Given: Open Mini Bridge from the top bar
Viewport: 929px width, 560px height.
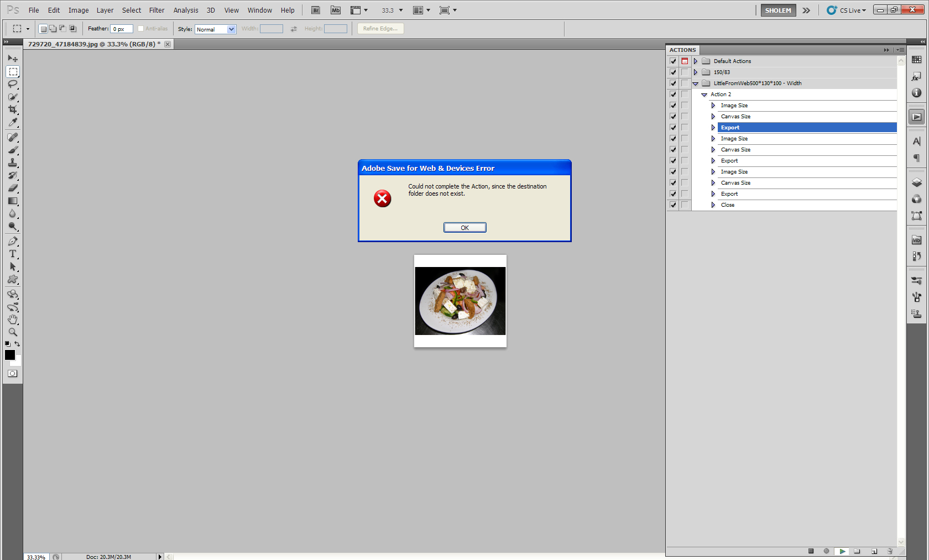Looking at the screenshot, I should click(336, 10).
